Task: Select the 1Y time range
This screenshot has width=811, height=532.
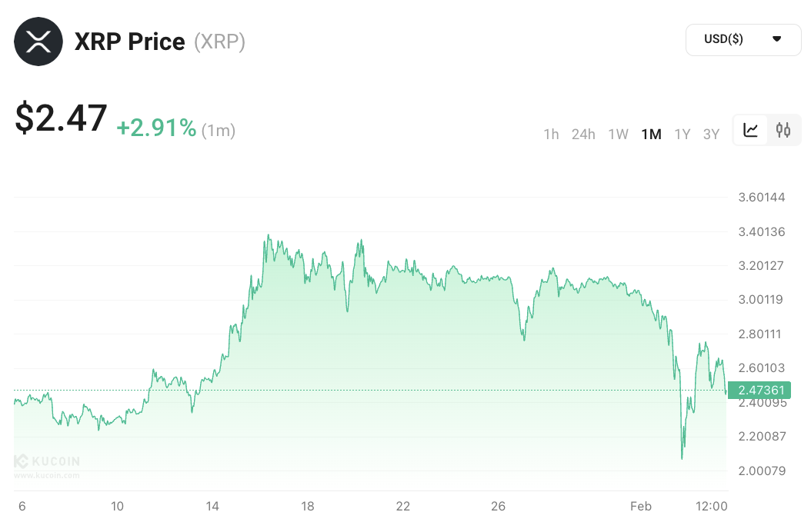Action: [683, 135]
